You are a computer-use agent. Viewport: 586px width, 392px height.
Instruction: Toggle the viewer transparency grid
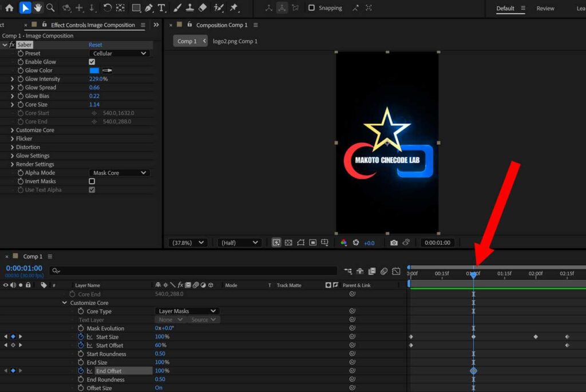pos(288,243)
